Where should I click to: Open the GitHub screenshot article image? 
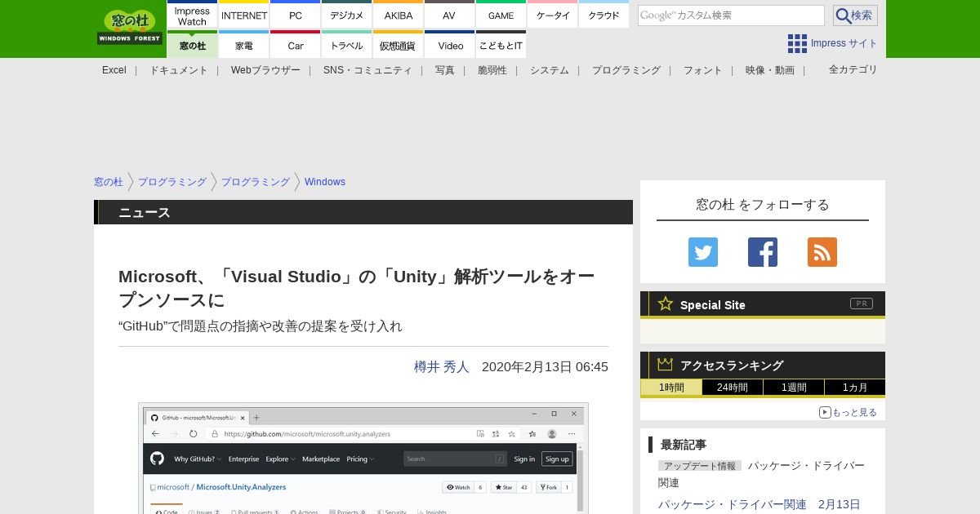363,458
